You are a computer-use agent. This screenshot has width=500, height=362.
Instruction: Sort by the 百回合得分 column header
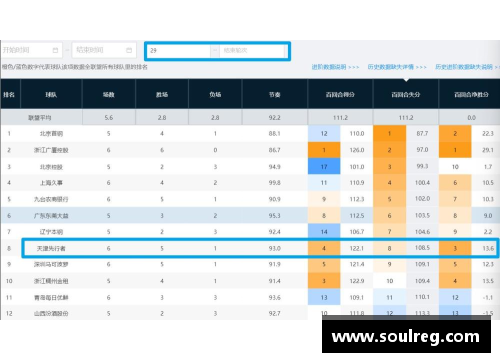point(340,95)
